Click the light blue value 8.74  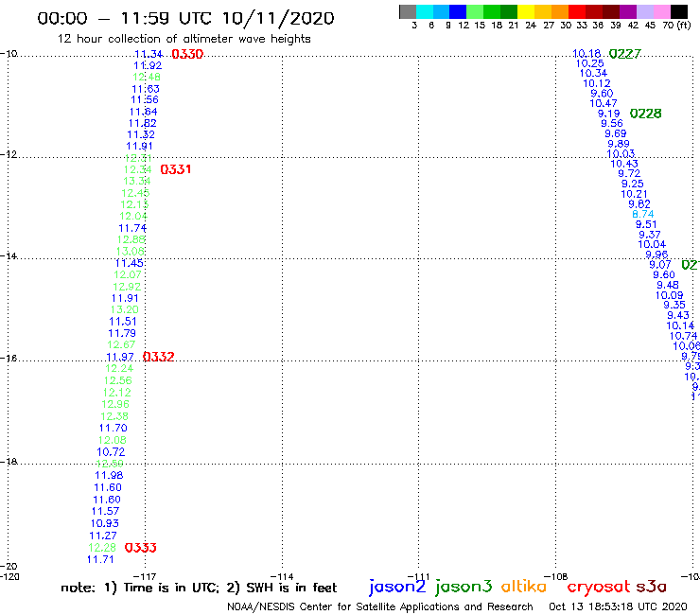coord(643,214)
